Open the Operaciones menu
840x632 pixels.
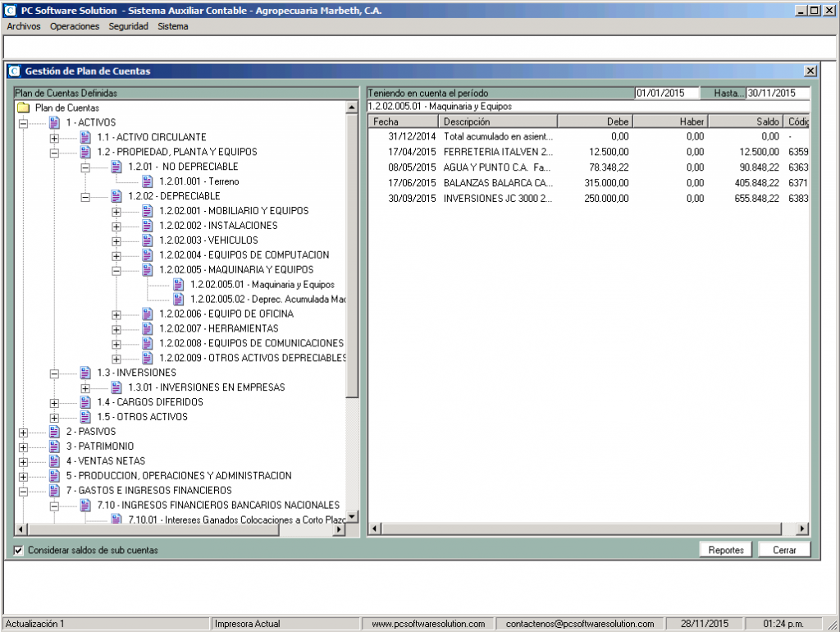point(74,25)
